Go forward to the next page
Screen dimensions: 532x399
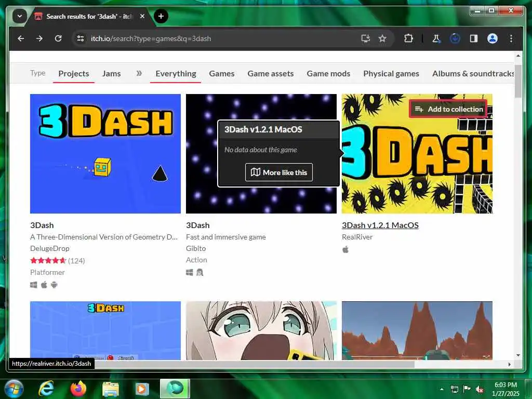[x=39, y=38]
